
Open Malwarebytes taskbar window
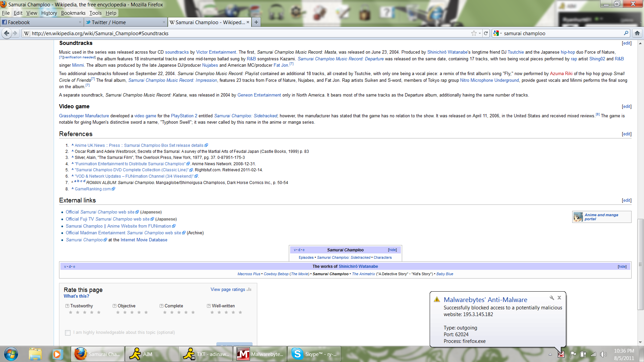coord(260,354)
